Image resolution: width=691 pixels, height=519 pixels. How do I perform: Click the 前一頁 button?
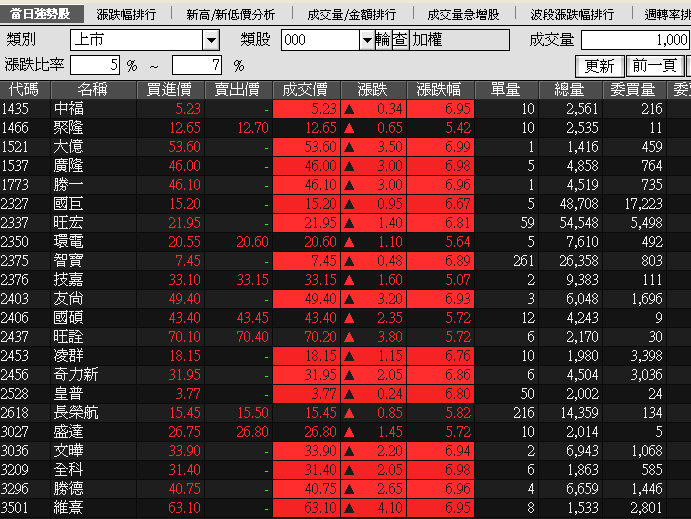tap(655, 66)
